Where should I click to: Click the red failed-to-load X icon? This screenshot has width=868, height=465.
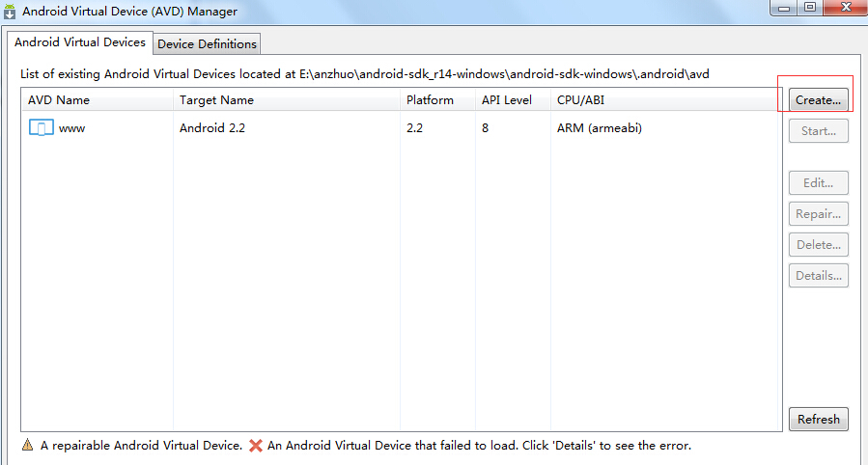[256, 446]
